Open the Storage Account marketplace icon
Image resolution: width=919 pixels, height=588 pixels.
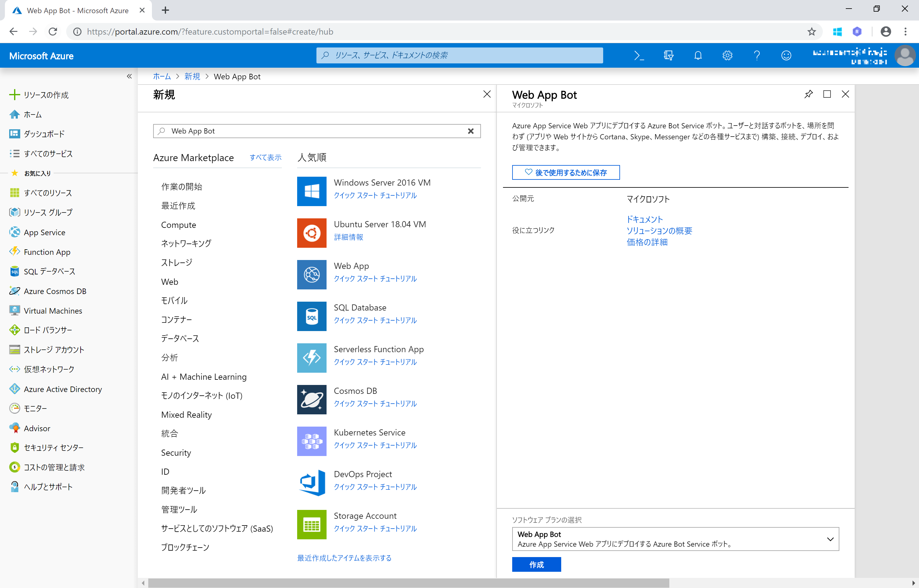tap(312, 524)
